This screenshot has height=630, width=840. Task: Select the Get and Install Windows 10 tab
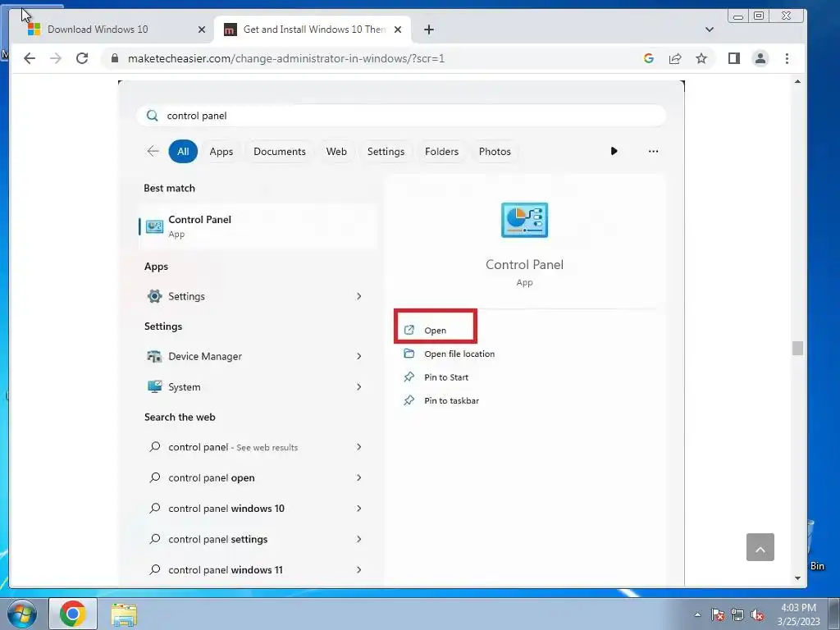[x=313, y=30]
